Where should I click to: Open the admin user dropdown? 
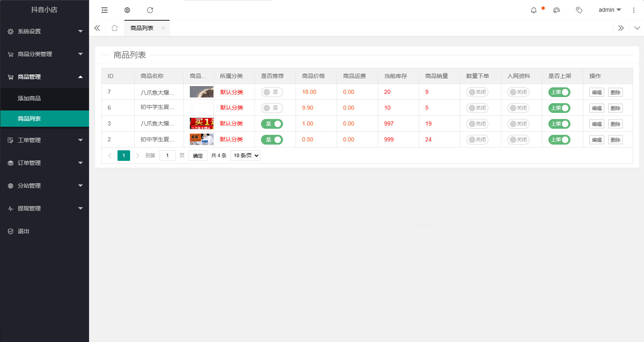[x=609, y=10]
